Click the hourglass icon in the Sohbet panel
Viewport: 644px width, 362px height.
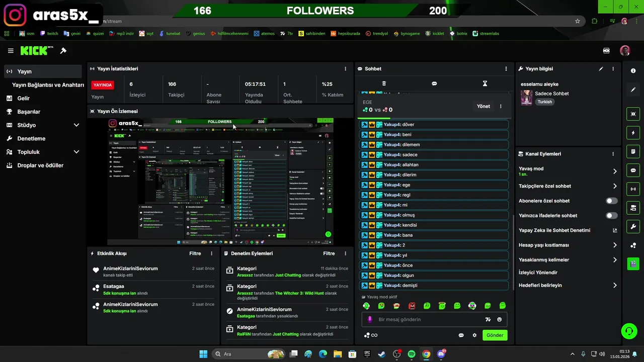point(485,83)
